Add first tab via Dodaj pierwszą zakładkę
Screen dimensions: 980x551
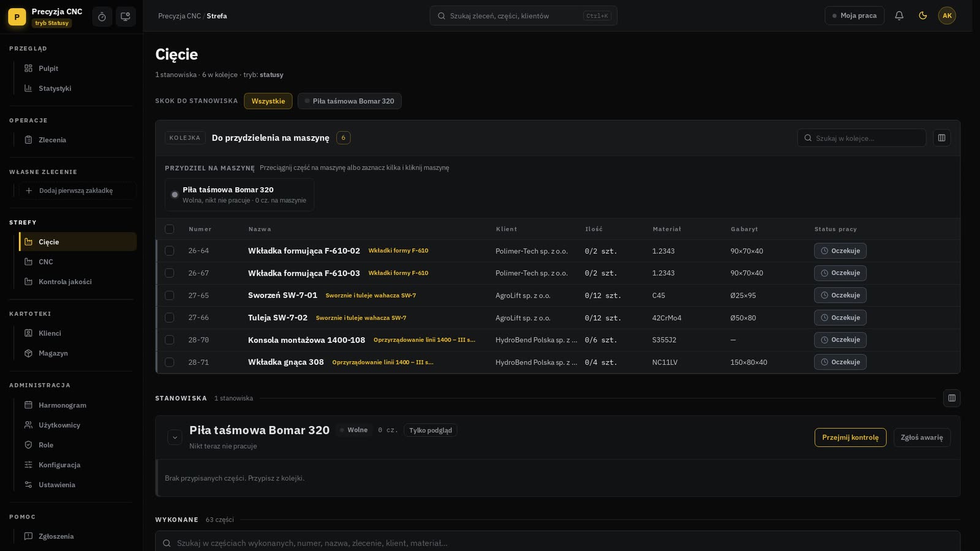click(77, 190)
